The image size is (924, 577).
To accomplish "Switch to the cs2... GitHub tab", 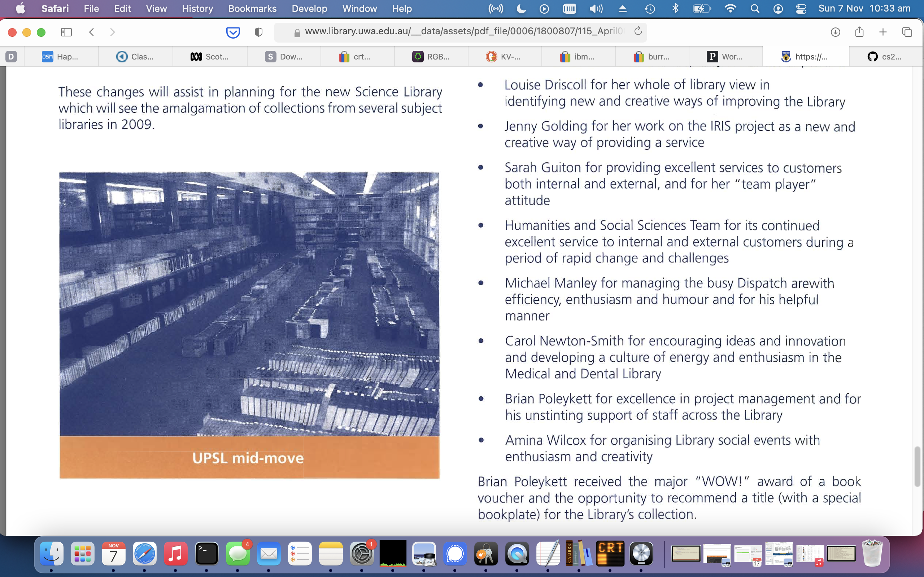I will (x=884, y=57).
